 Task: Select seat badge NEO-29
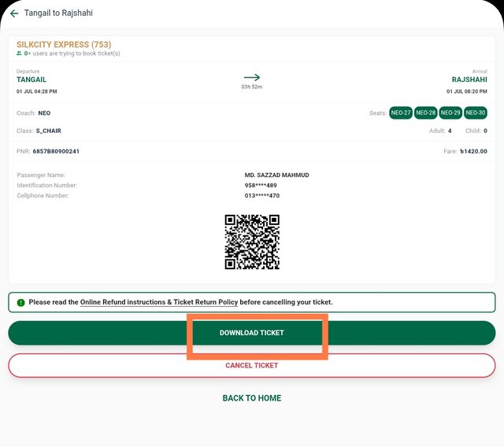tap(450, 113)
